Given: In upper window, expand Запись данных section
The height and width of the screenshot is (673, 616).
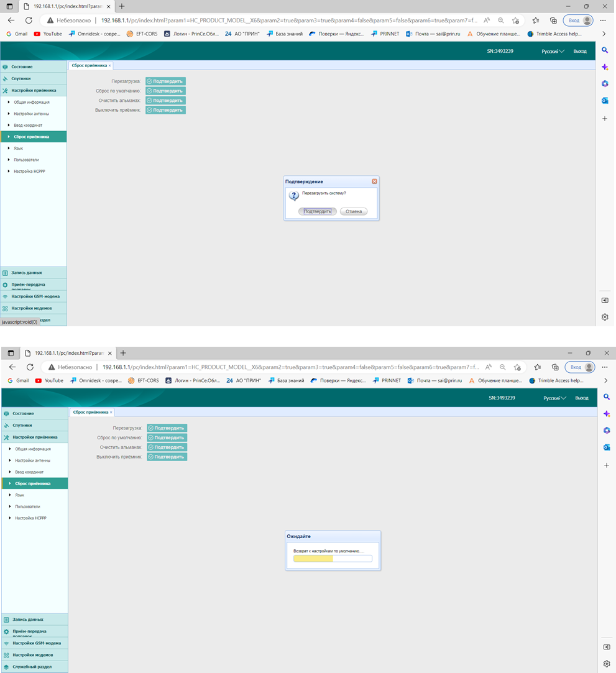Looking at the screenshot, I should (x=34, y=273).
